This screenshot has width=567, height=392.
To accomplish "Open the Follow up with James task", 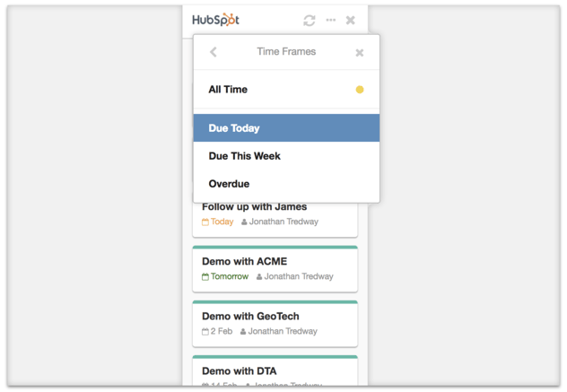I will 254,207.
